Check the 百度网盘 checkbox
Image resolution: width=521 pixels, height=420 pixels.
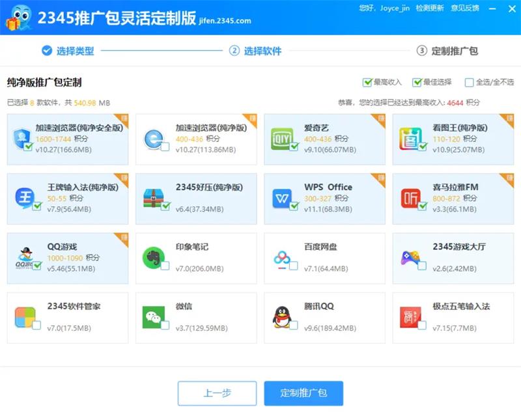(x=294, y=266)
